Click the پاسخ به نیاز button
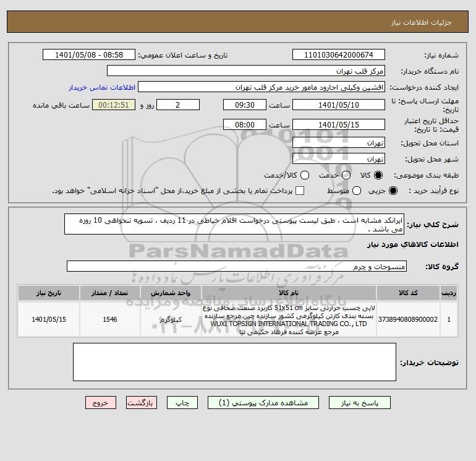The width and height of the screenshot is (476, 461). [359, 403]
